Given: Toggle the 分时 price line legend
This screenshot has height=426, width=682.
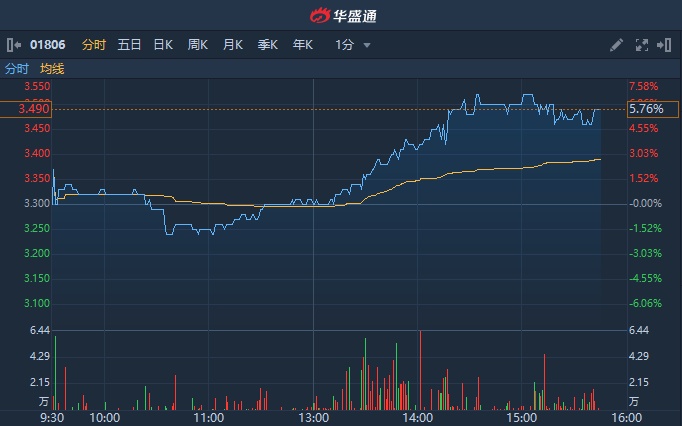Looking at the screenshot, I should (x=17, y=68).
